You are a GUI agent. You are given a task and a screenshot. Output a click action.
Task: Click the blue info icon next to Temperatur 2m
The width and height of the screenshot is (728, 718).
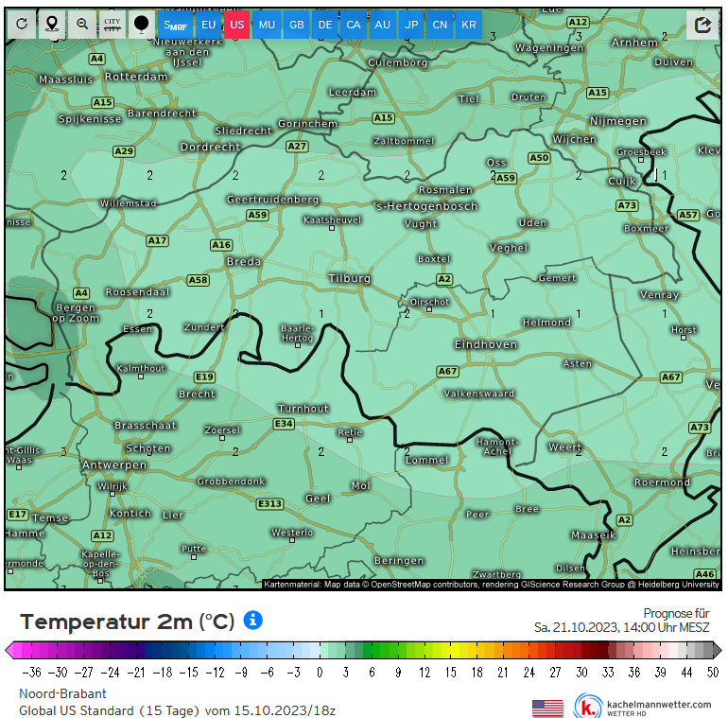pos(253,620)
